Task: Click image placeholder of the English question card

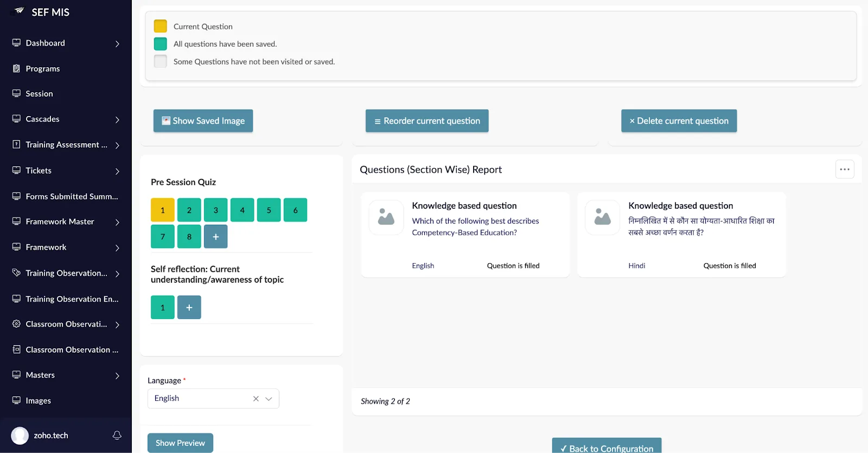Action: coord(386,218)
